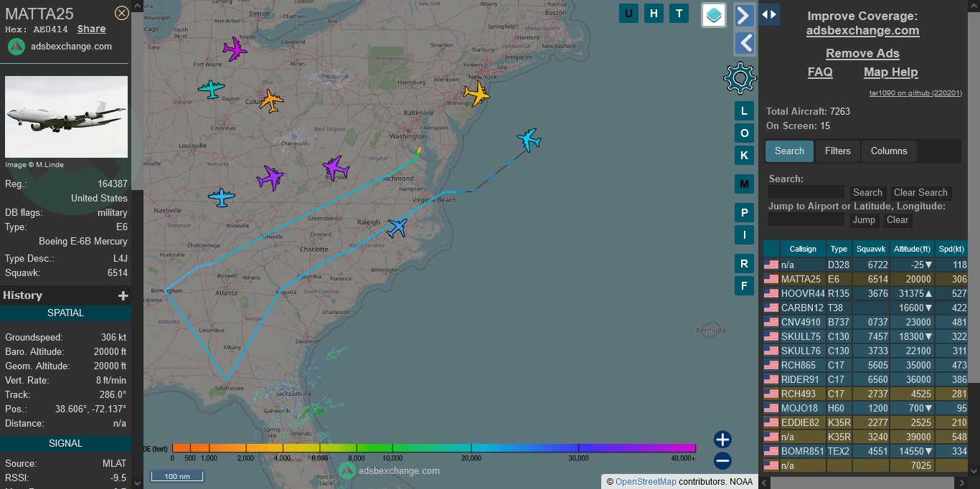This screenshot has height=489, width=980.
Task: Focus the aircraft Search input field
Action: coord(806,192)
